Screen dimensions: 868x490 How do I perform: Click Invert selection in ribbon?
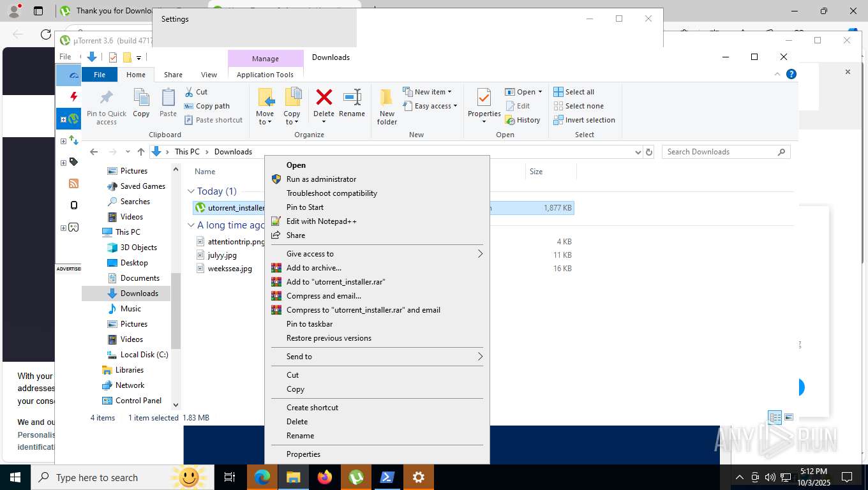click(584, 120)
